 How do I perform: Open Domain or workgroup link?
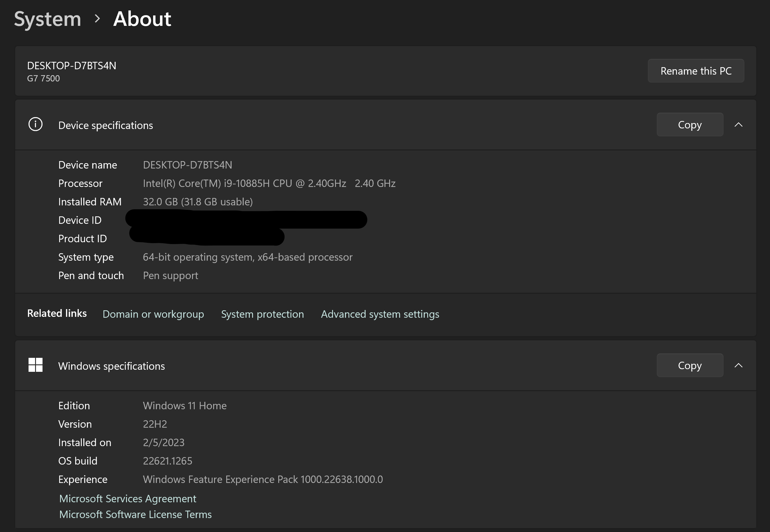[153, 314]
